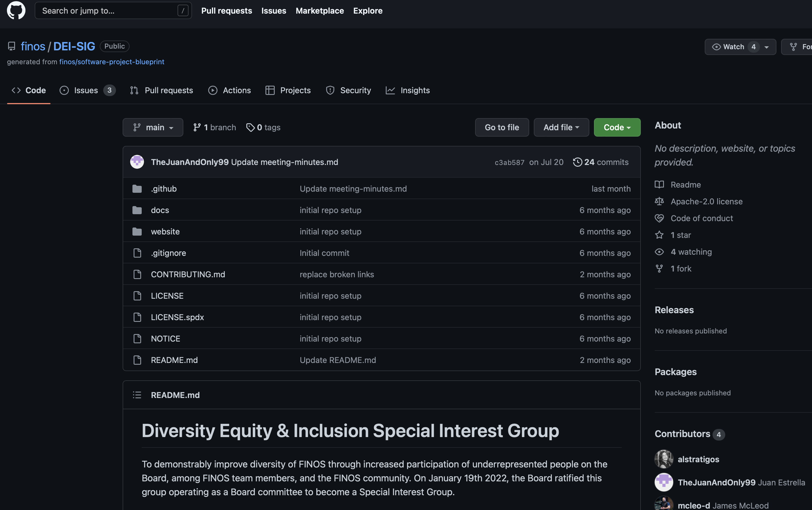This screenshot has height=510, width=812.
Task: Open the 'replace broken links' commit message
Action: coord(337,274)
